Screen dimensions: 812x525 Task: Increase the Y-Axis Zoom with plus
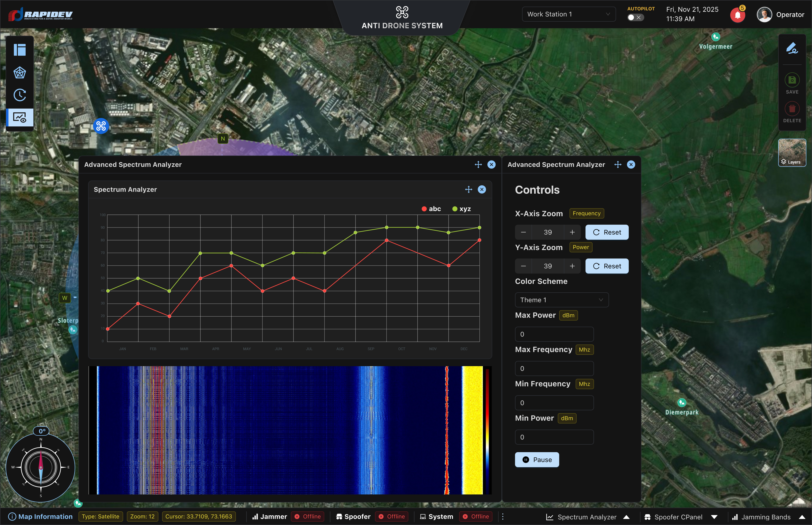(x=572, y=266)
